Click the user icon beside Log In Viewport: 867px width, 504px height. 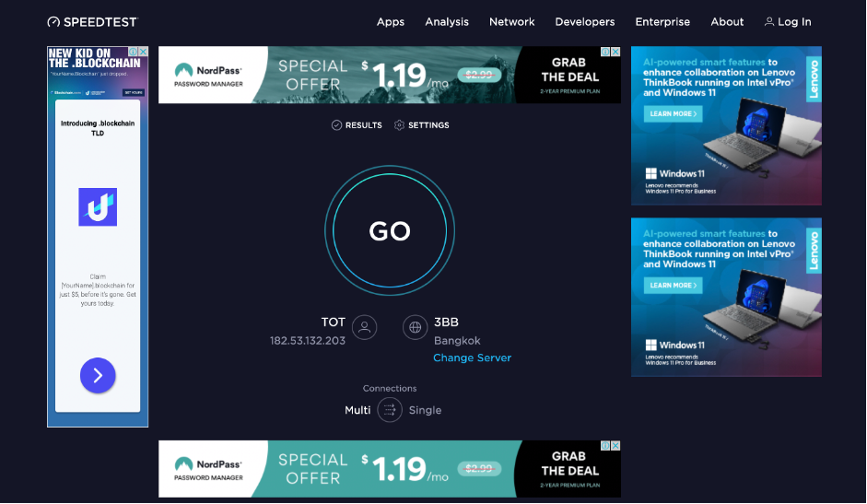(x=769, y=22)
